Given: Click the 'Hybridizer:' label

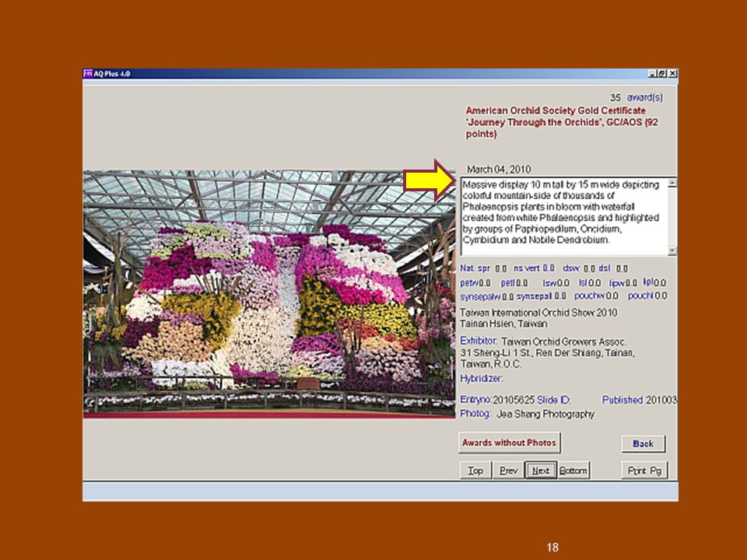Looking at the screenshot, I should click(481, 378).
